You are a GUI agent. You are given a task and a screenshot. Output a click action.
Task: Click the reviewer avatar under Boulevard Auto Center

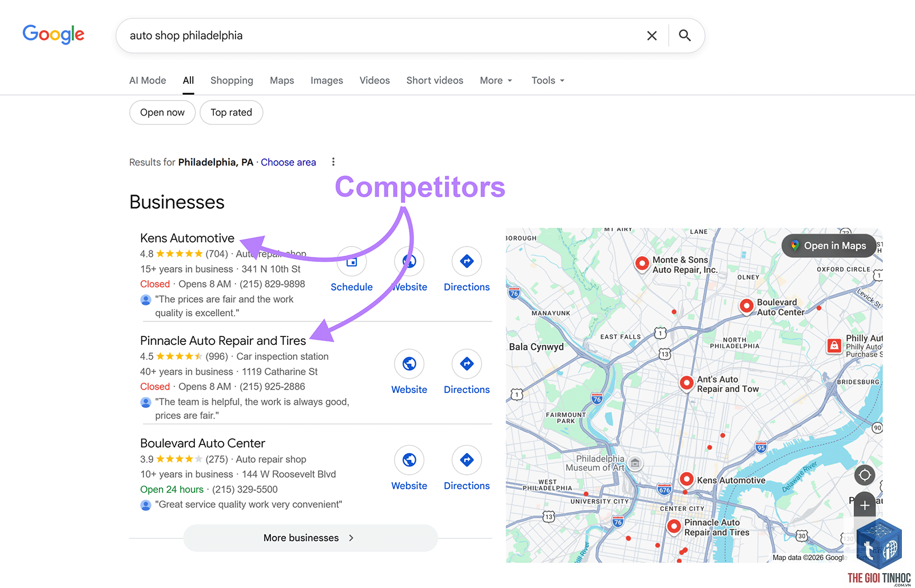(146, 505)
